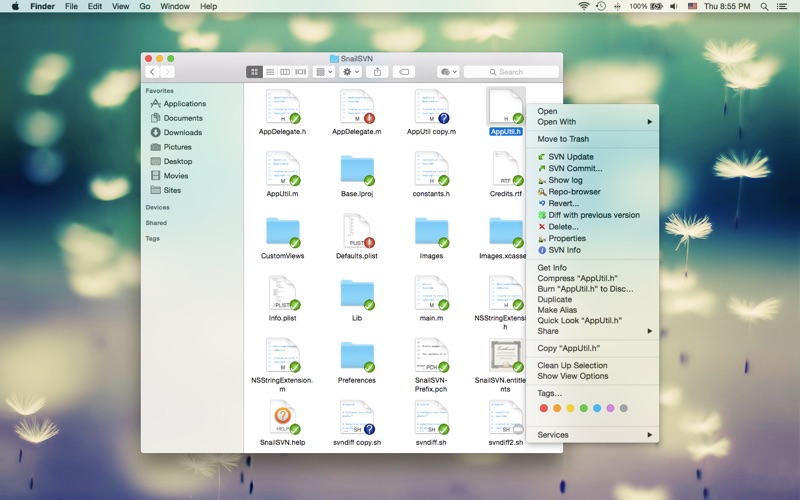This screenshot has width=800, height=500.
Task: Click the Share toolbar icon
Action: (x=378, y=72)
